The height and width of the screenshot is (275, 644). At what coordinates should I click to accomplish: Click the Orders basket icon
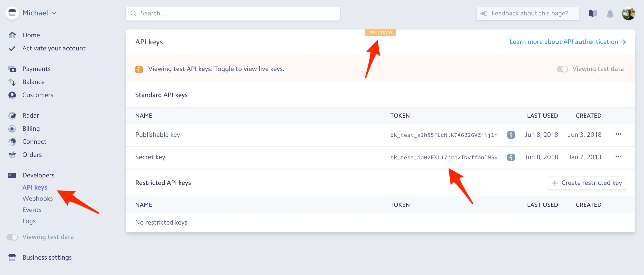(12, 155)
